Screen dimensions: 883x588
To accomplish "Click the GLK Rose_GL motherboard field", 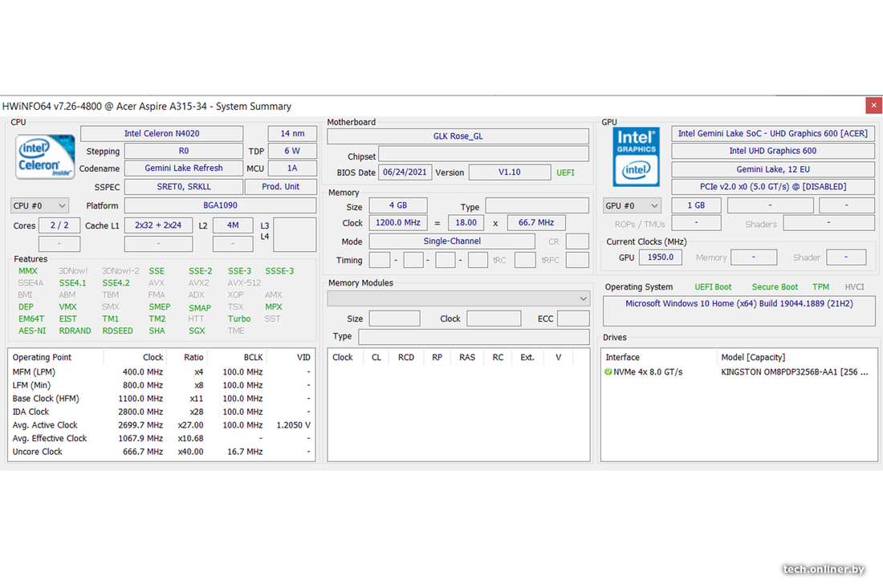I will click(x=458, y=136).
